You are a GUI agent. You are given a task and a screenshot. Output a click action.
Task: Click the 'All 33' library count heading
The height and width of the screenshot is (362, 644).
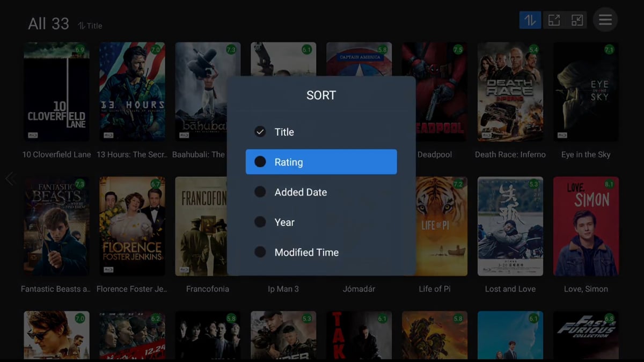(49, 24)
